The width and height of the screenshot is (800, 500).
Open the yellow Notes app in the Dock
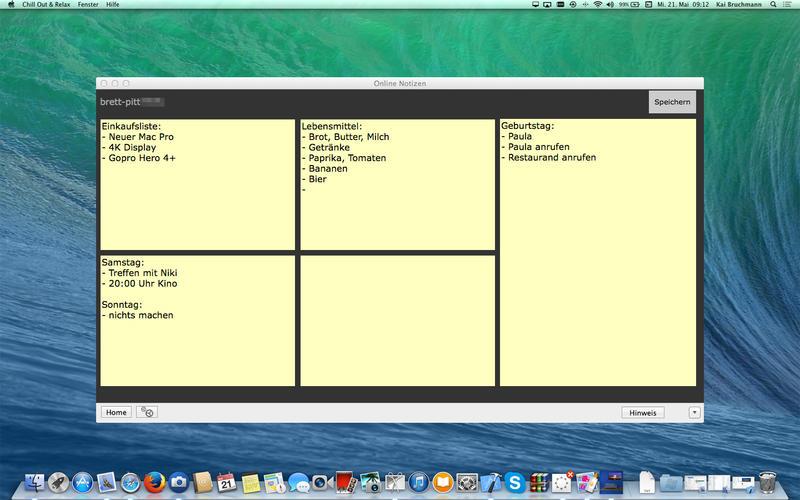coord(251,483)
